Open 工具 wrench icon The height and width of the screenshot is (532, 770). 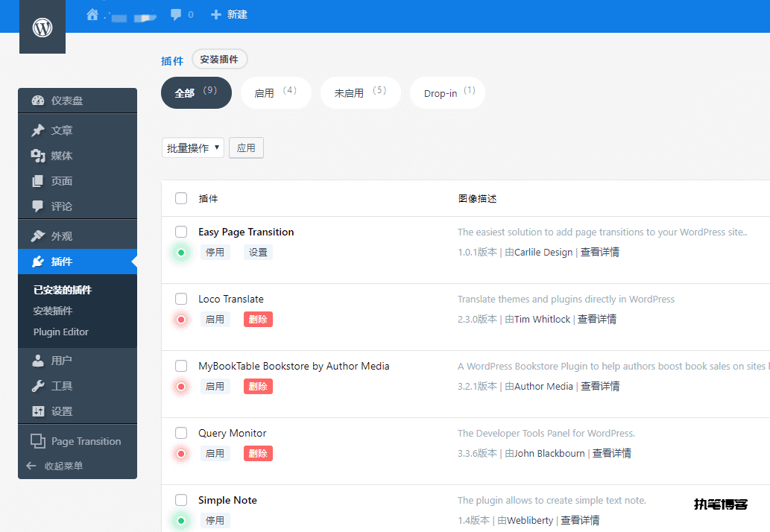point(38,386)
